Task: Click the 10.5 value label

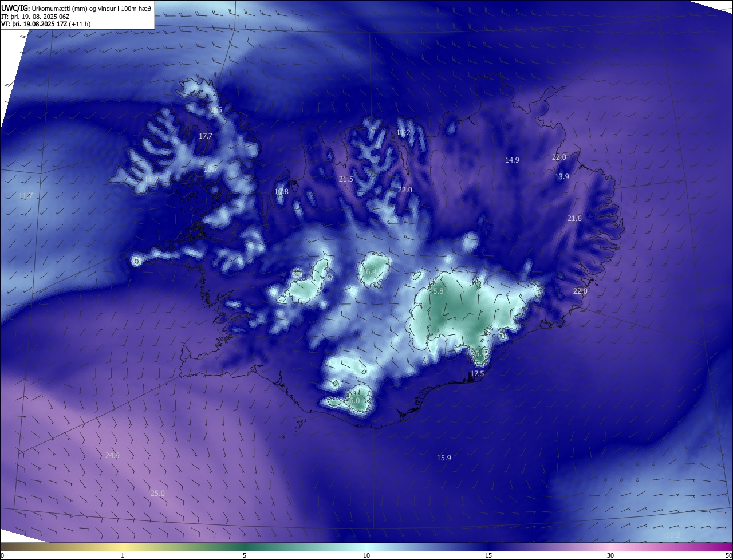Action: tap(215, 110)
